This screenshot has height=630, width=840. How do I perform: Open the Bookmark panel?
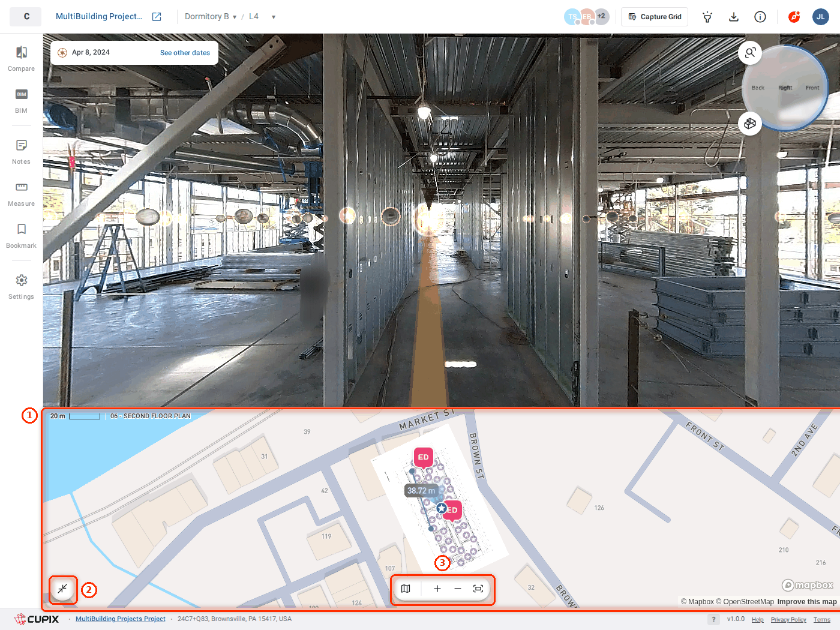coord(21,236)
